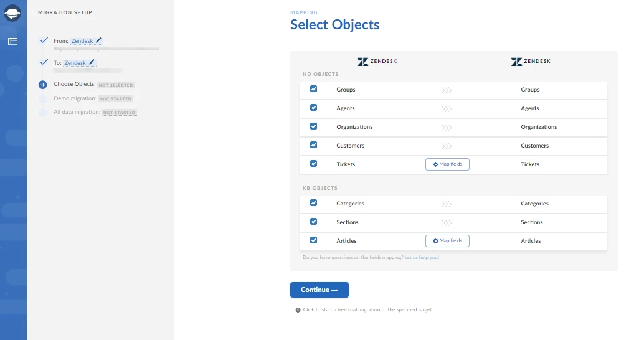Click the target Agents label
Viewport: 644px width, 340px height.
click(530, 108)
